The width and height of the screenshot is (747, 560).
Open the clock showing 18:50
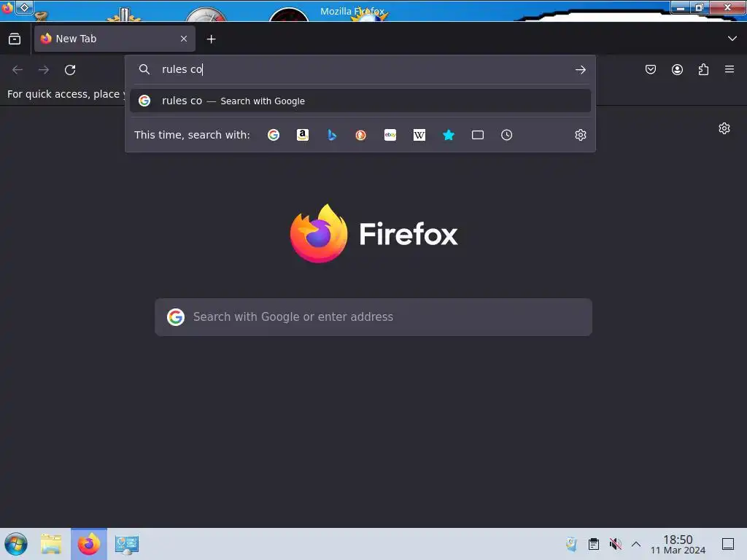[x=678, y=544]
